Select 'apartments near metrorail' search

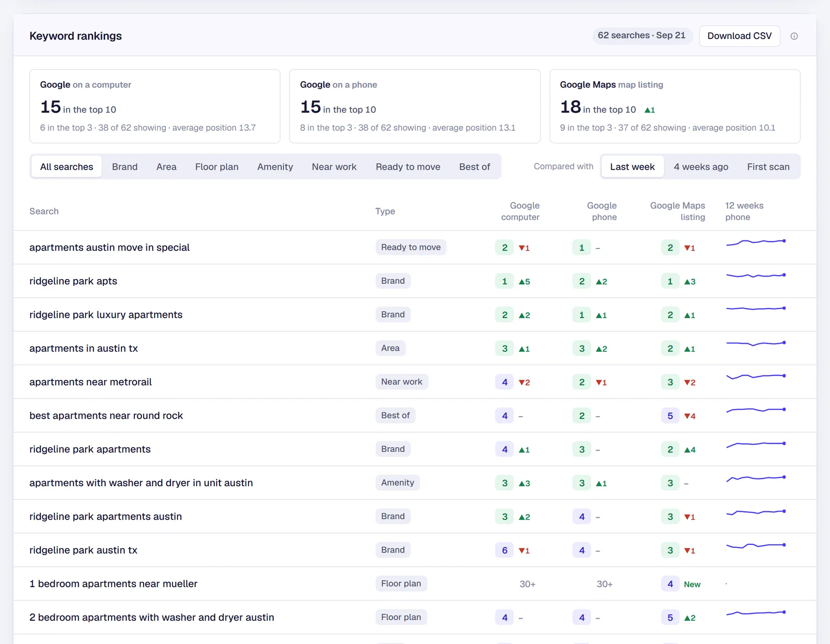pyautogui.click(x=415, y=382)
